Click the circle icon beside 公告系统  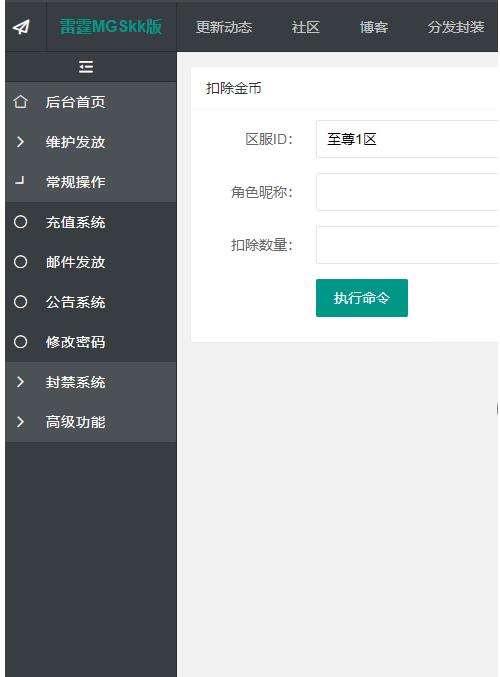click(20, 302)
